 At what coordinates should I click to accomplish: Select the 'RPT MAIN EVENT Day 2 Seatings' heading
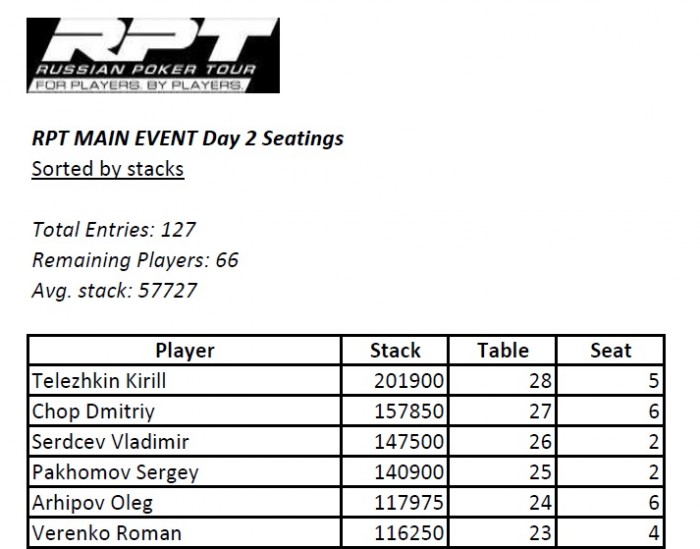coord(188,138)
